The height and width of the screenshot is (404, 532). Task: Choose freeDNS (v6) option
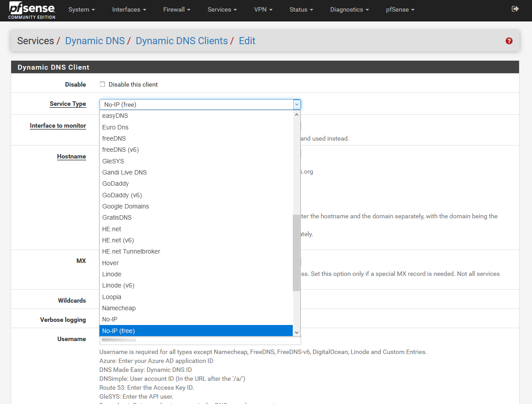[196, 150]
